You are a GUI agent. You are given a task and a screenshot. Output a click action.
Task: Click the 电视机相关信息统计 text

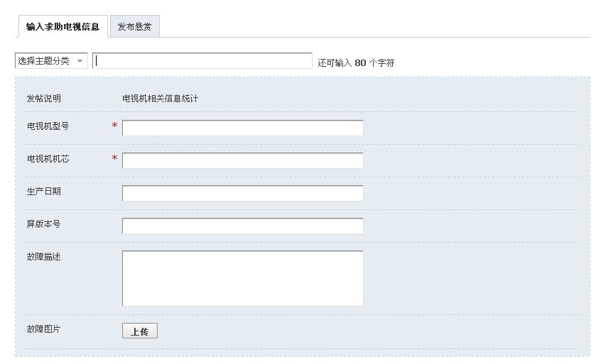tap(160, 99)
